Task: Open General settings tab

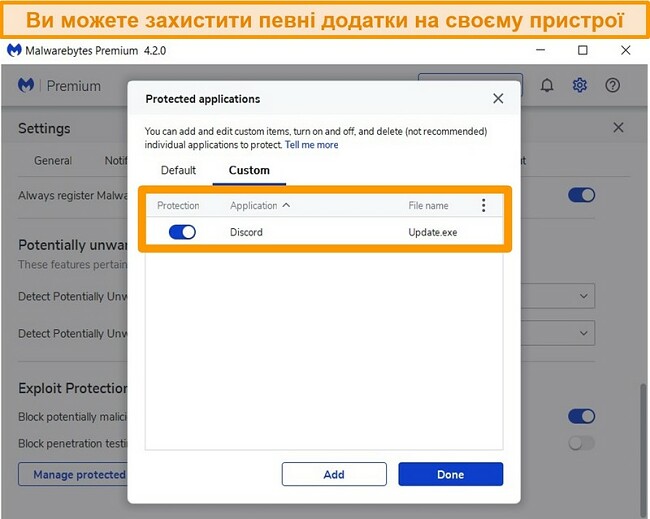Action: pyautogui.click(x=53, y=160)
